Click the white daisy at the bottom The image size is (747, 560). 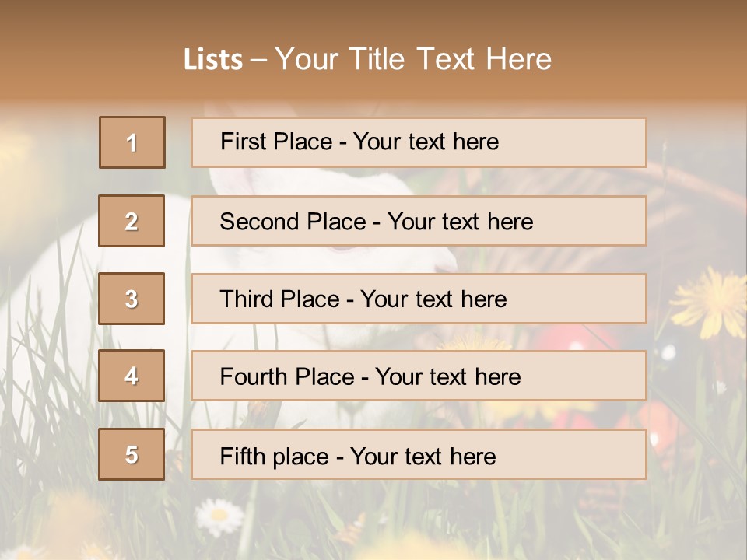[x=219, y=515]
